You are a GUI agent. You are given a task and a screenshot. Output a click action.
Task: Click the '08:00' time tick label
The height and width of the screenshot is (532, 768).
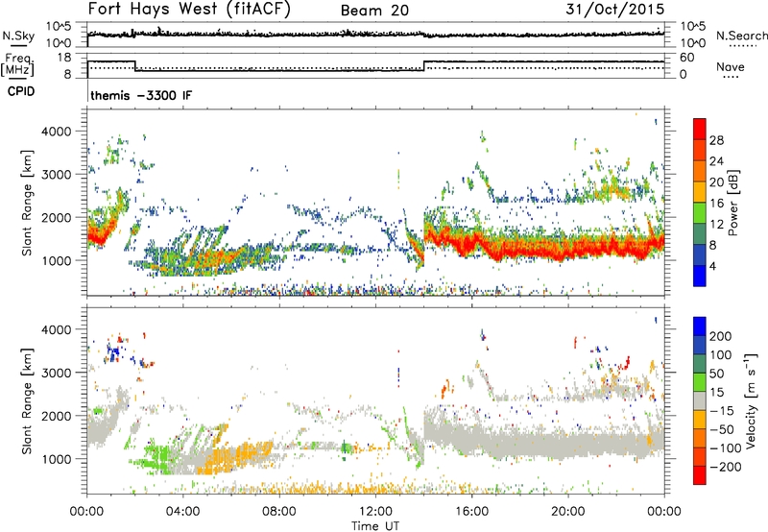click(x=278, y=512)
